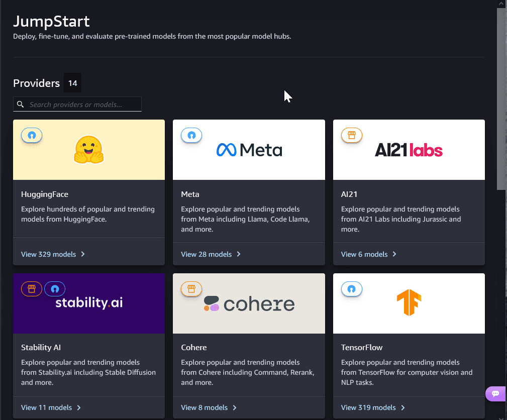Click the Meta card hub badge icon
The height and width of the screenshot is (420, 507).
pyautogui.click(x=191, y=135)
